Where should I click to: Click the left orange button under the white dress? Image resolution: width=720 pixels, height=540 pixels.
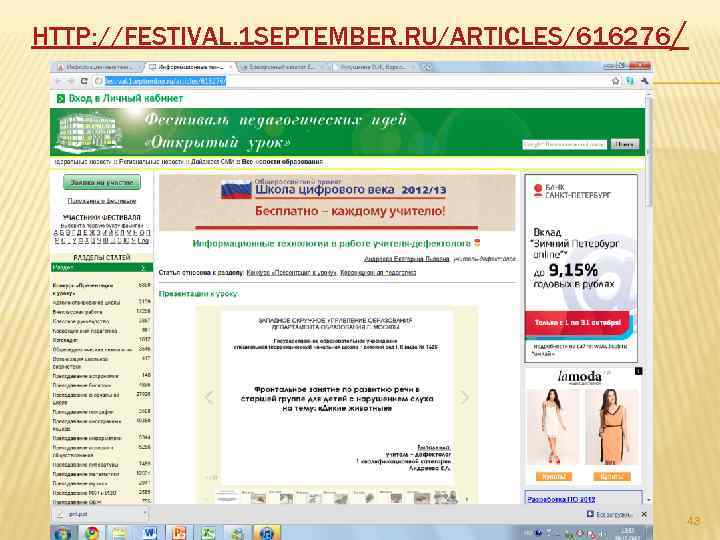[x=553, y=477]
